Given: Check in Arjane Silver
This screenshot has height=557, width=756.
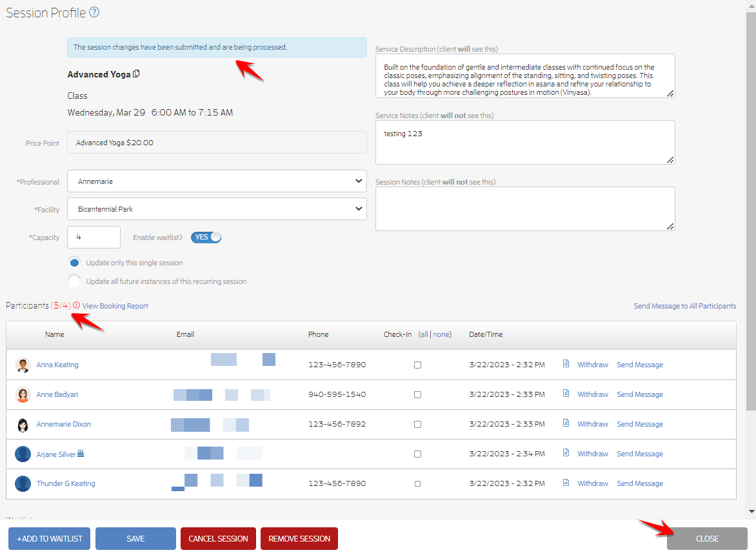Looking at the screenshot, I should tap(417, 454).
